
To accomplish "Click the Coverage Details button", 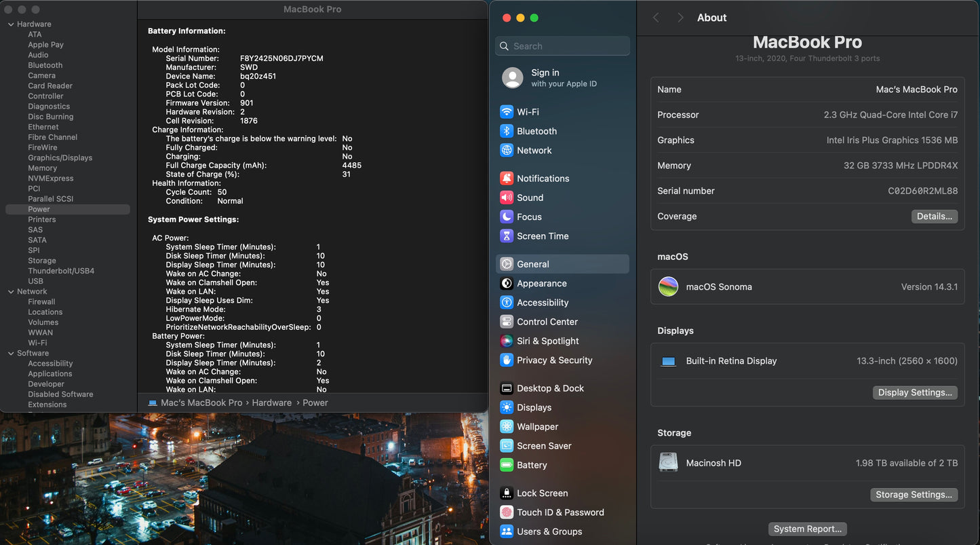I will click(934, 217).
